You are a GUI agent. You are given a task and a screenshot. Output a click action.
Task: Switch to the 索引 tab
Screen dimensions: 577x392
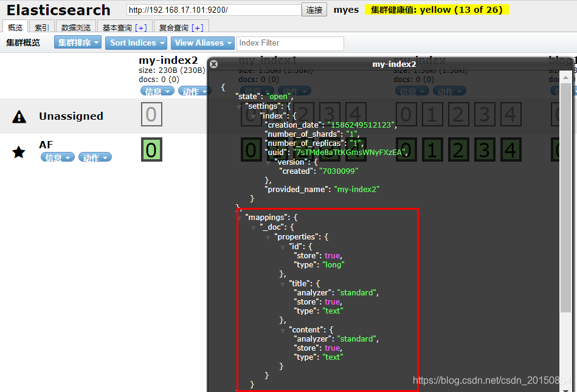[x=41, y=27]
